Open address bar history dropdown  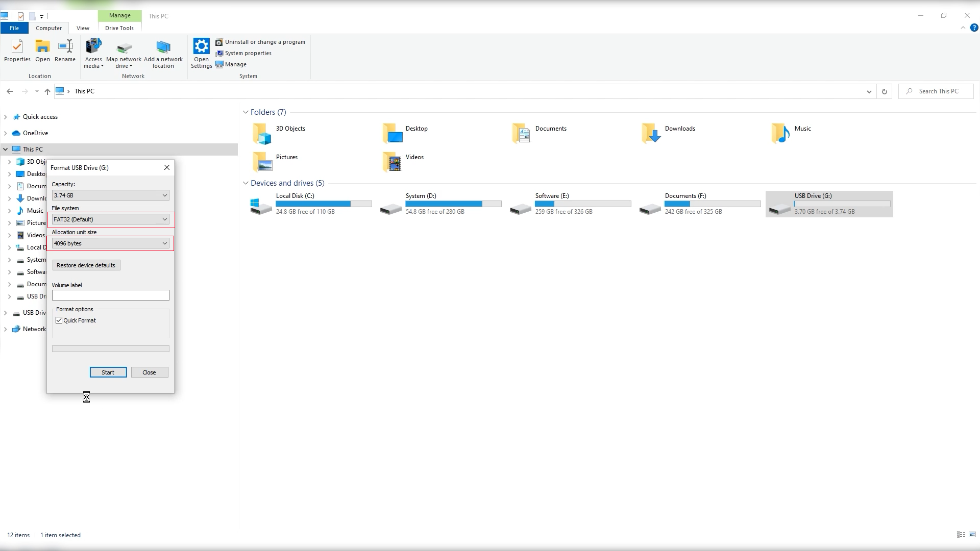[x=869, y=91]
